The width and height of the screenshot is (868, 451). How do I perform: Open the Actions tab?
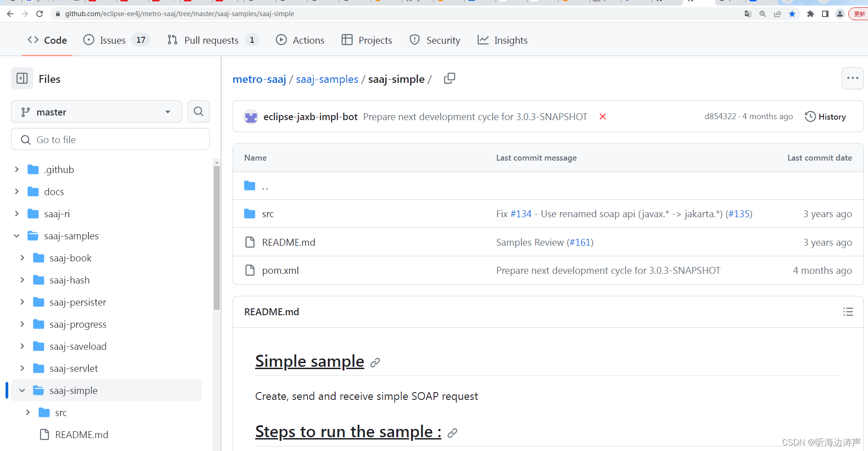[x=300, y=40]
